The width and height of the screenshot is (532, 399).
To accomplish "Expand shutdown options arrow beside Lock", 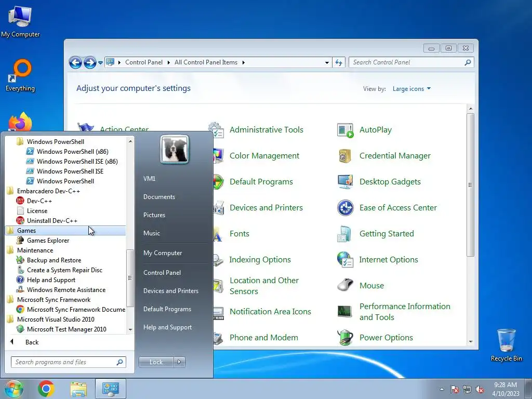I will pyautogui.click(x=179, y=362).
